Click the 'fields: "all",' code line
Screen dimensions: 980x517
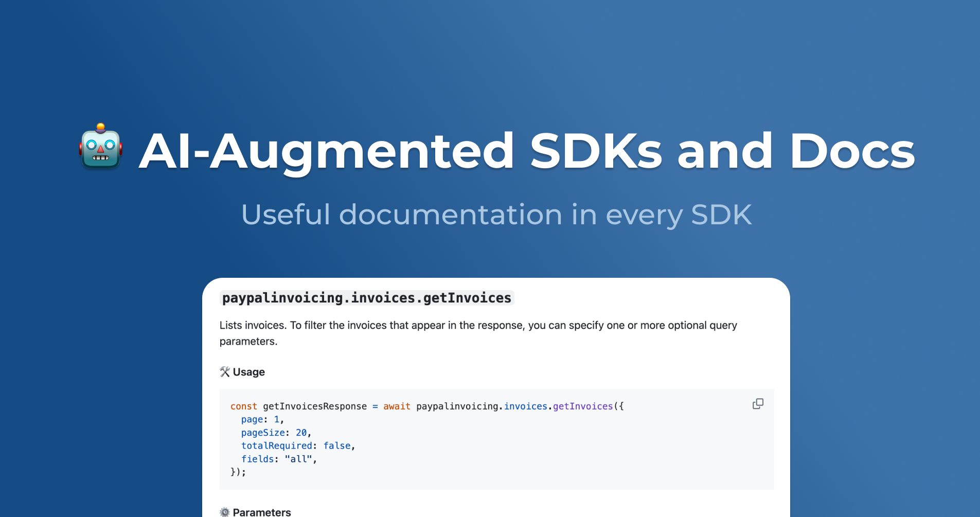point(279,459)
